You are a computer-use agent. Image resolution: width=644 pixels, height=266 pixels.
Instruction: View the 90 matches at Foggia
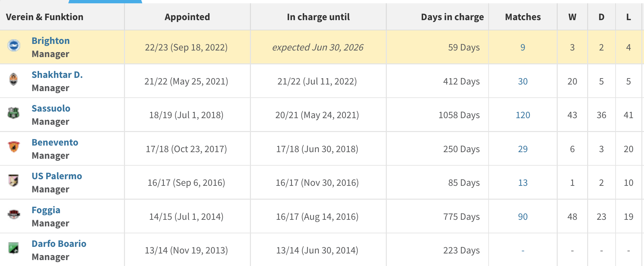[x=523, y=216]
